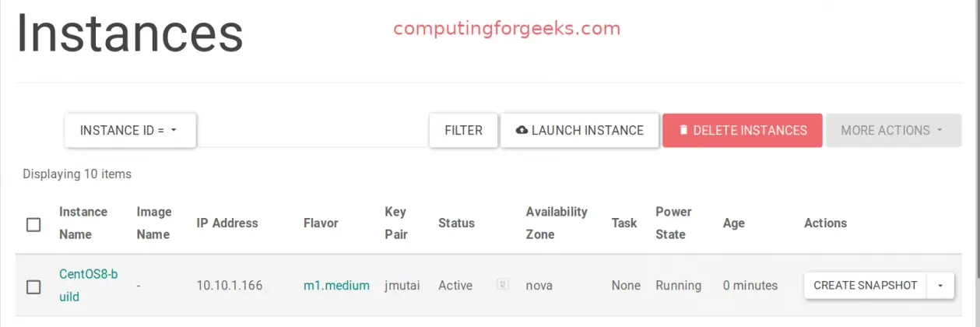Image resolution: width=980 pixels, height=327 pixels.
Task: Sort by the Age column header
Action: (733, 223)
